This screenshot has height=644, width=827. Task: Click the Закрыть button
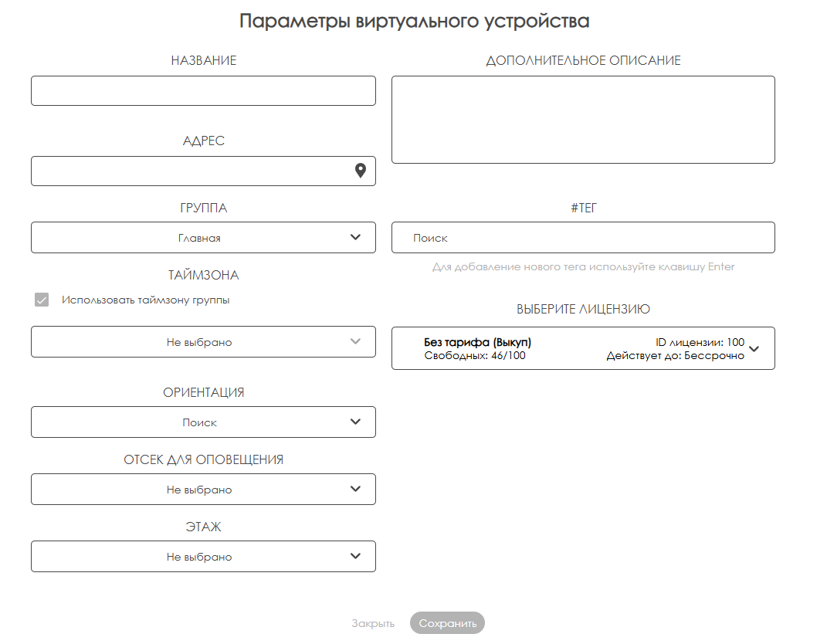tap(373, 623)
